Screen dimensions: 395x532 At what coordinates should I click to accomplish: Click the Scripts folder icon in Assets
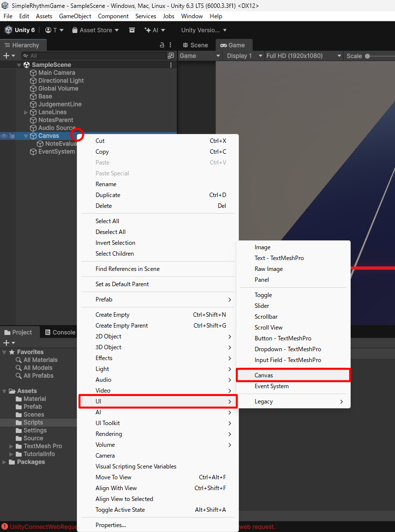[x=19, y=423]
